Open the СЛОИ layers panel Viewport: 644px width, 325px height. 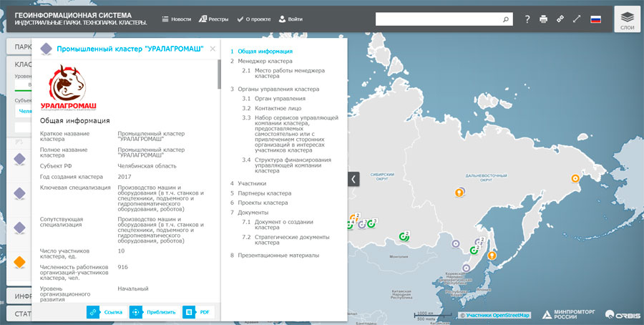point(627,19)
